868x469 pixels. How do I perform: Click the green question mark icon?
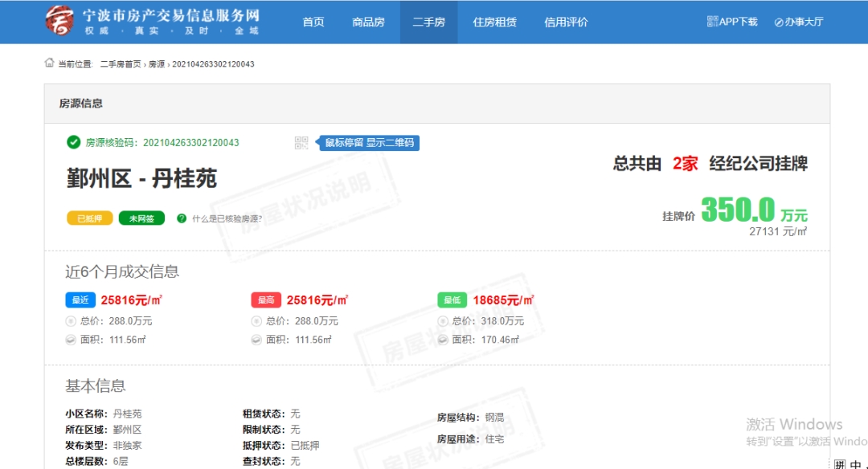tap(182, 218)
